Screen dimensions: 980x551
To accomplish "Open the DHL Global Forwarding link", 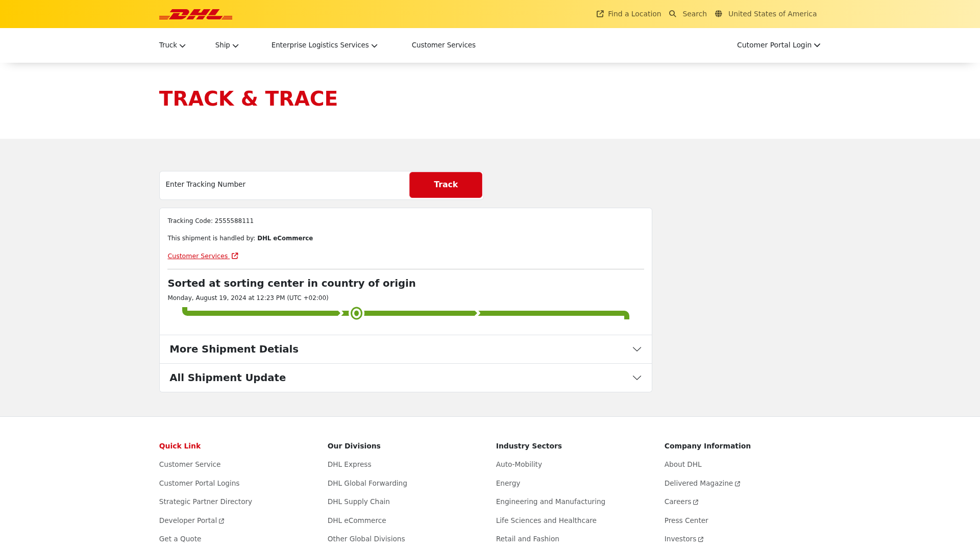I will pos(367,483).
